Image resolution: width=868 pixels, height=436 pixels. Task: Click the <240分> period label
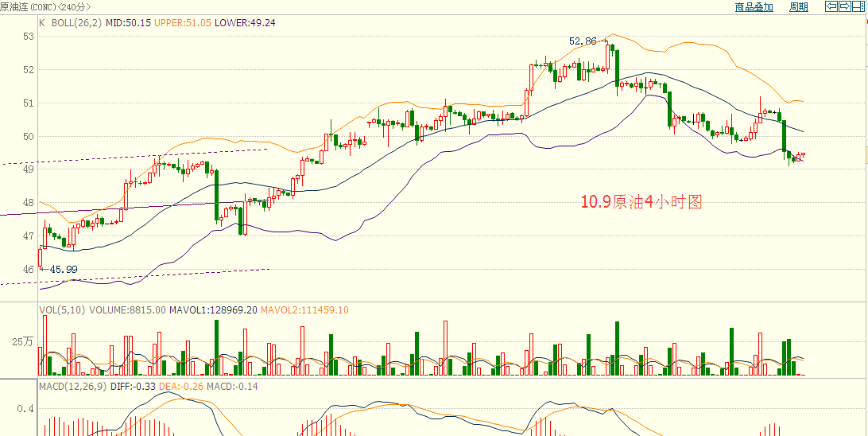(x=75, y=6)
